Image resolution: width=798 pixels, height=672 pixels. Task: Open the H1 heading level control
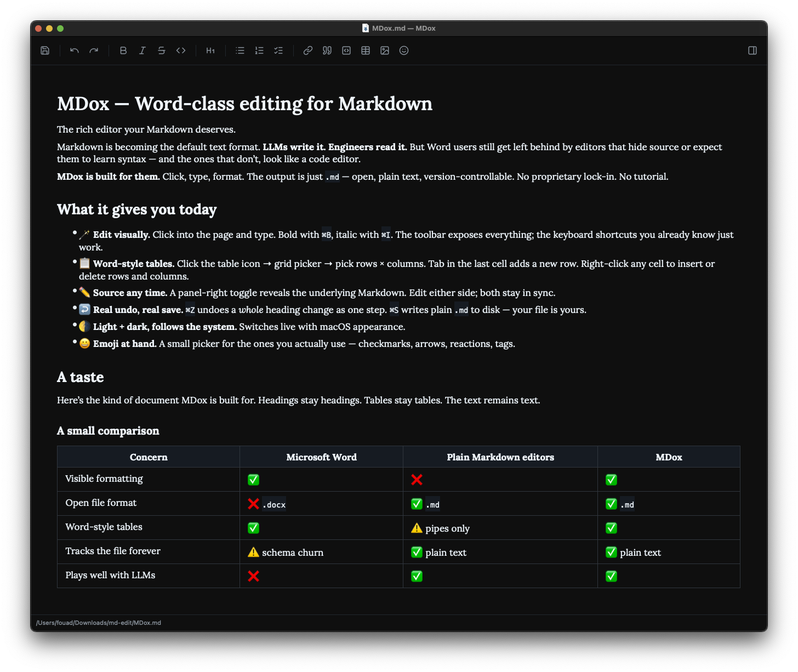point(210,50)
